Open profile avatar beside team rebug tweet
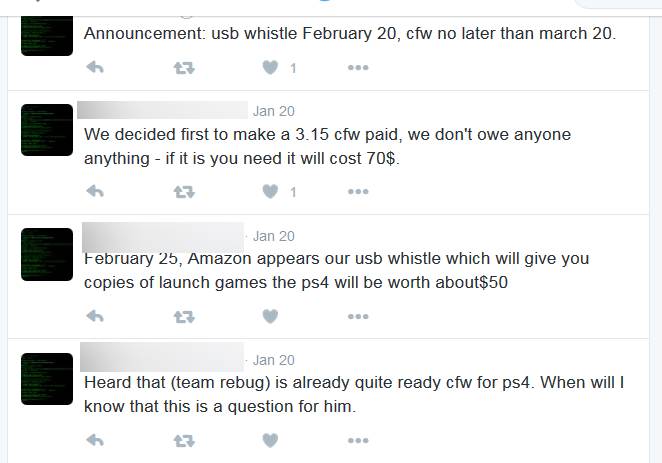The image size is (662, 463). click(x=47, y=379)
